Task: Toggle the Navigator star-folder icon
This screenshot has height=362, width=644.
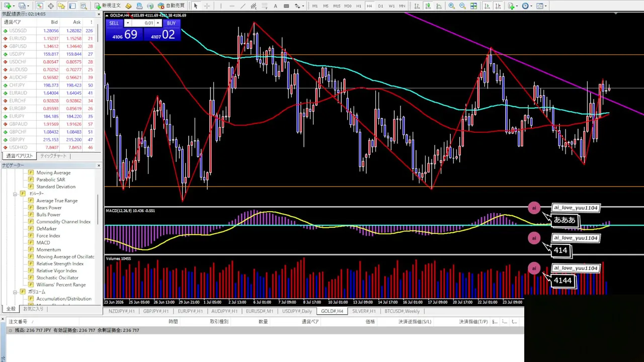Action: [x=61, y=6]
